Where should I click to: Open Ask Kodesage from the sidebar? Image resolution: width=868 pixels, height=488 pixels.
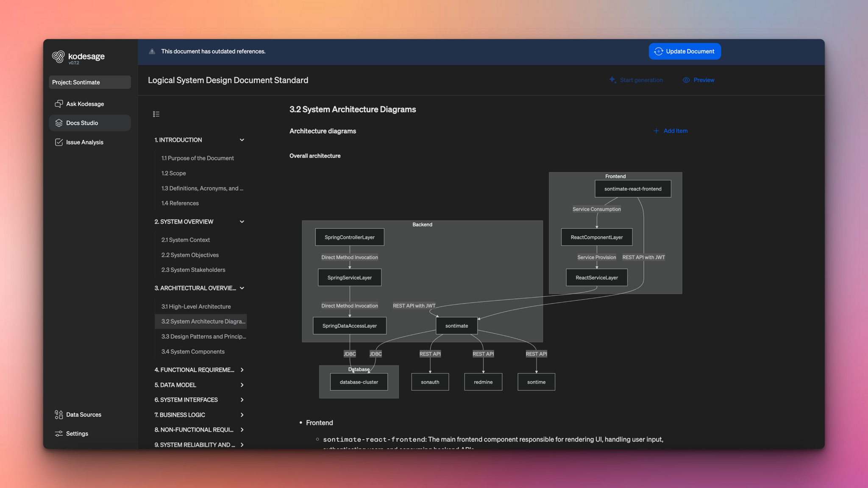coord(84,103)
